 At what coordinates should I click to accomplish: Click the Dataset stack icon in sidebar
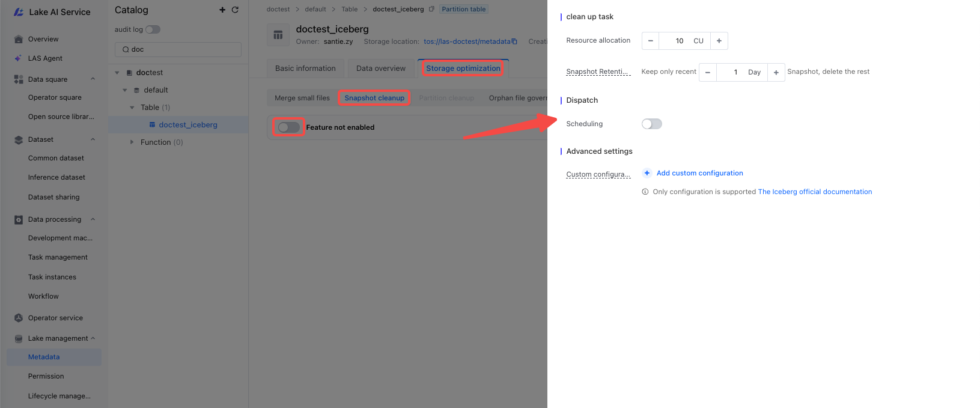pyautogui.click(x=19, y=139)
